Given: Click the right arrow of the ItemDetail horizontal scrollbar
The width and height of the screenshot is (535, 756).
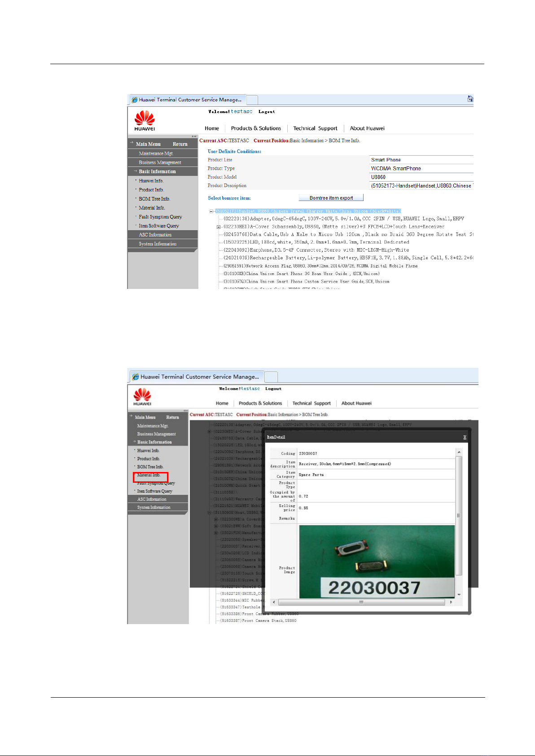Looking at the screenshot, I should (x=451, y=602).
